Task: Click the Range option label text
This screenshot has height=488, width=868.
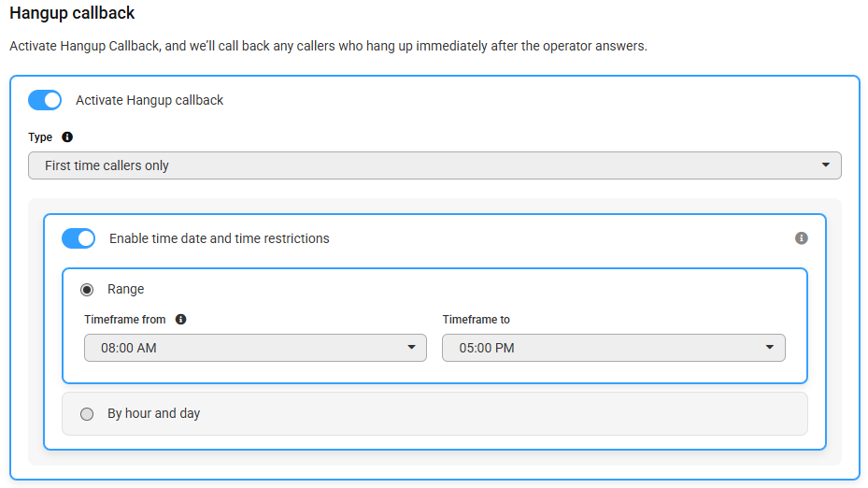Action: point(125,289)
